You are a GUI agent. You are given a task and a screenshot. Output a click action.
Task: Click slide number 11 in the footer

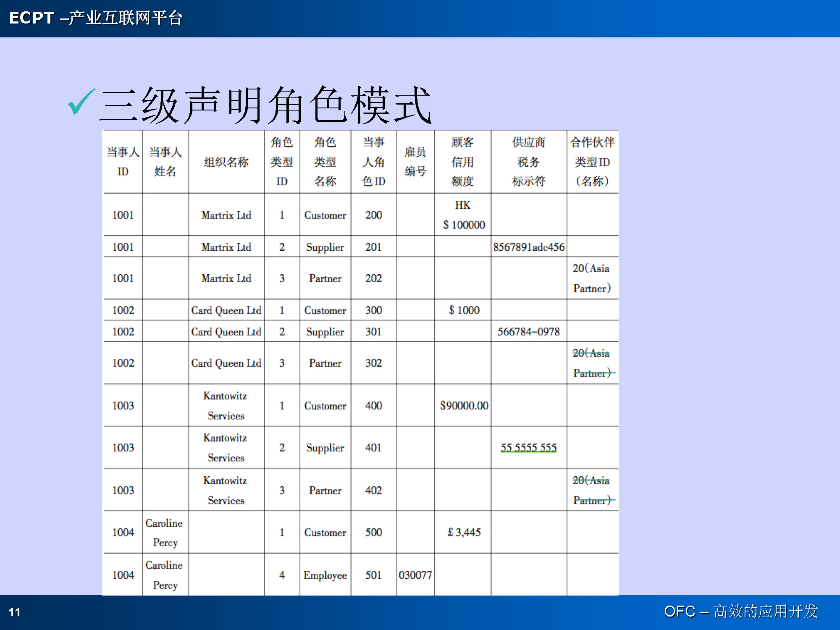pyautogui.click(x=15, y=612)
